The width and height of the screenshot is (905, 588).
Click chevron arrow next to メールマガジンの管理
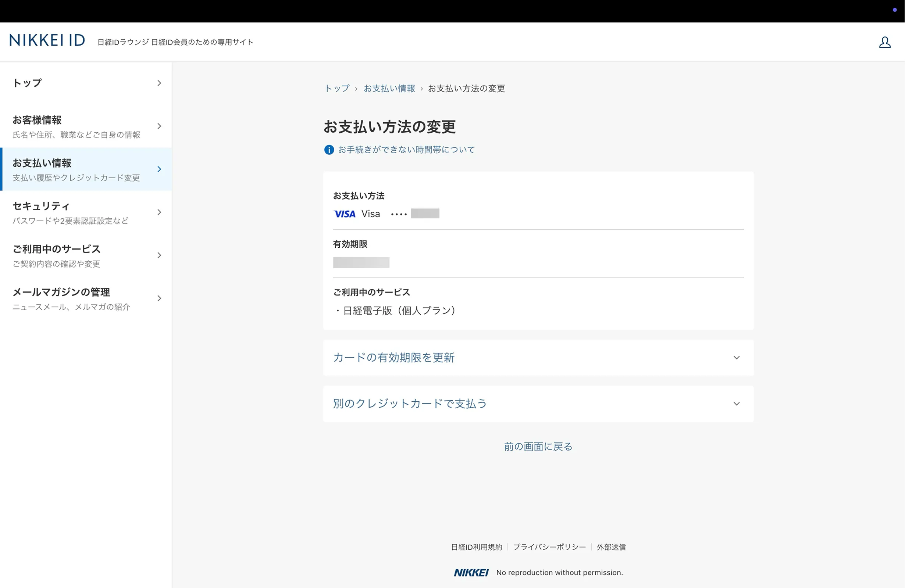click(159, 298)
